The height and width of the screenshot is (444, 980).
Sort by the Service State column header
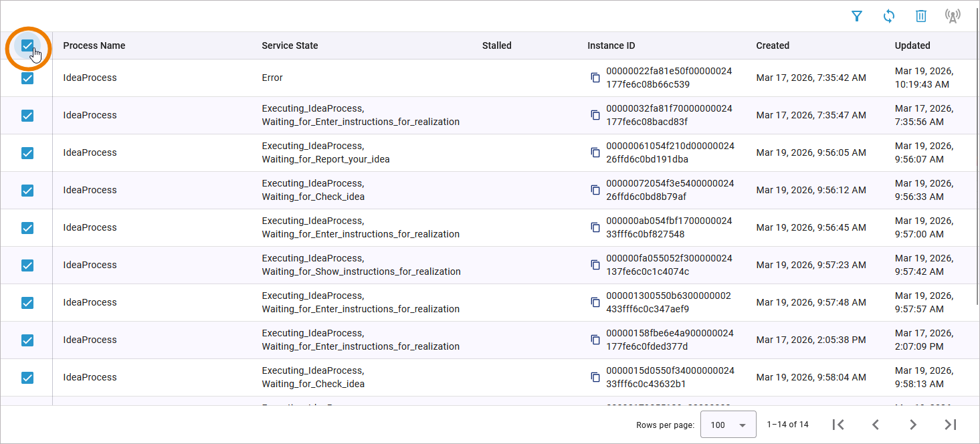click(x=290, y=45)
